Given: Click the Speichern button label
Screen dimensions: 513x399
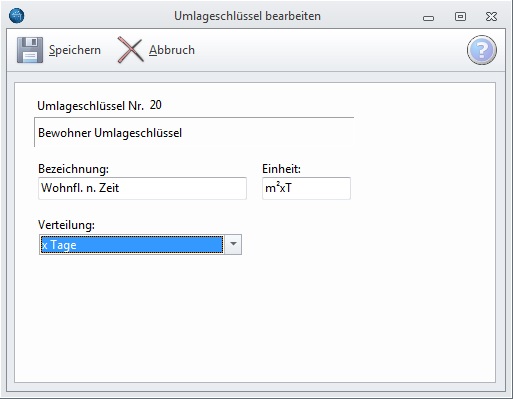Looking at the screenshot, I should coord(75,50).
